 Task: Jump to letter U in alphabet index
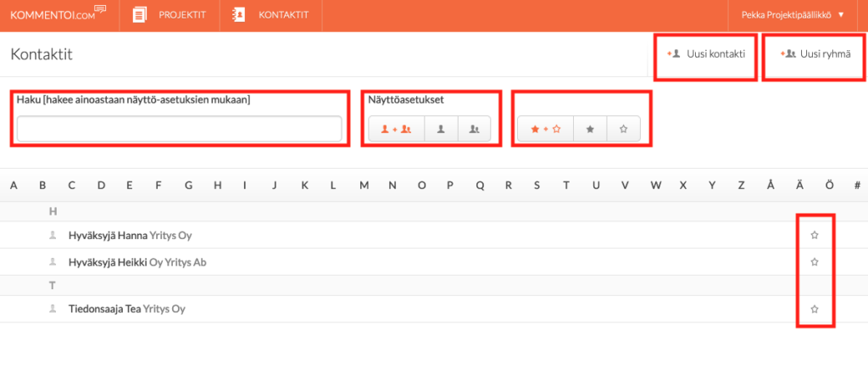point(596,186)
